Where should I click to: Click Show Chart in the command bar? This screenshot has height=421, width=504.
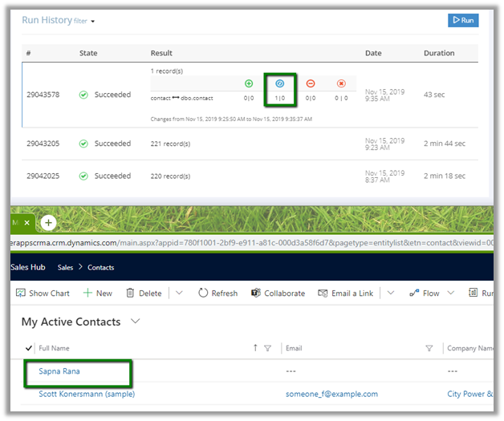(43, 293)
